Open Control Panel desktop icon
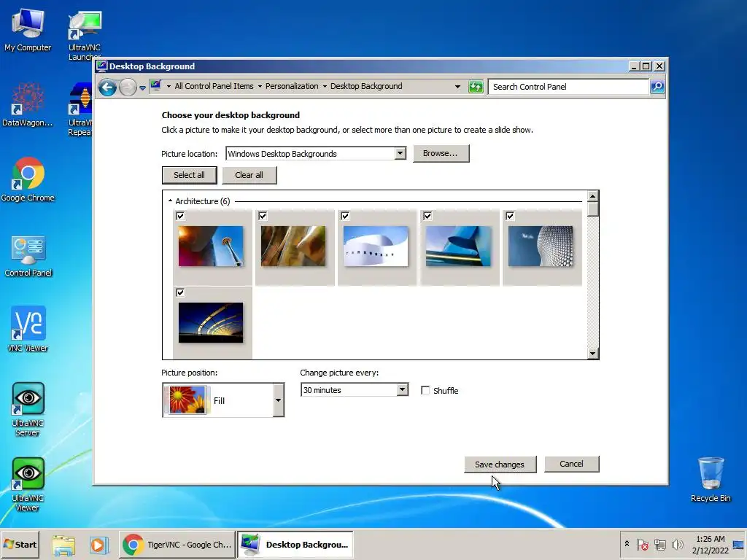 click(28, 256)
